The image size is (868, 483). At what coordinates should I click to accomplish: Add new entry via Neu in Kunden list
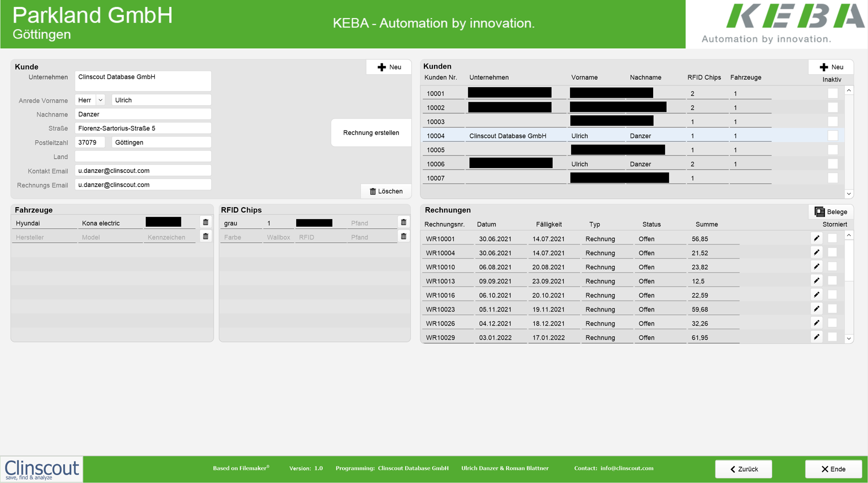pyautogui.click(x=831, y=67)
